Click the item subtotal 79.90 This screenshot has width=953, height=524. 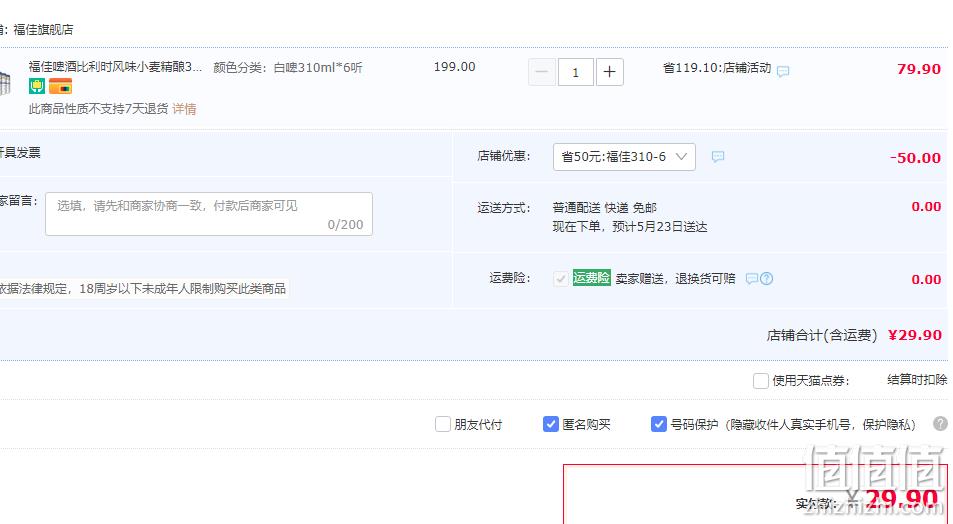click(x=919, y=69)
